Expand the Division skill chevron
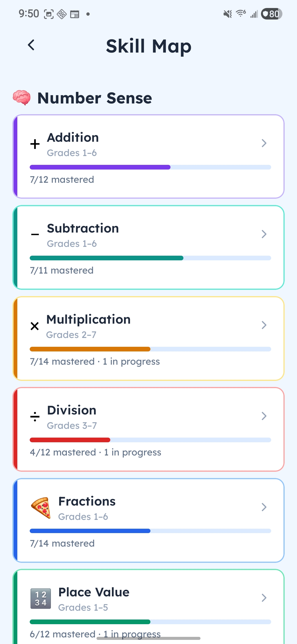297x644 pixels. (264, 416)
